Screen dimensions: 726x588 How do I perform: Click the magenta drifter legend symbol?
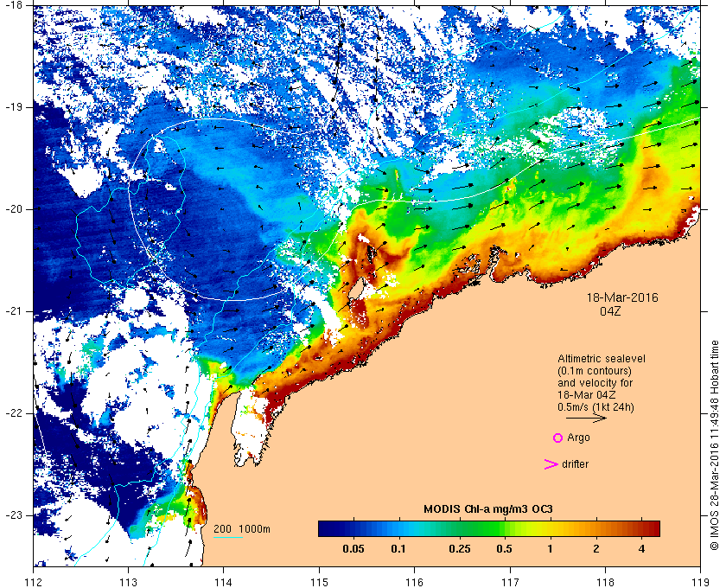coord(551,464)
